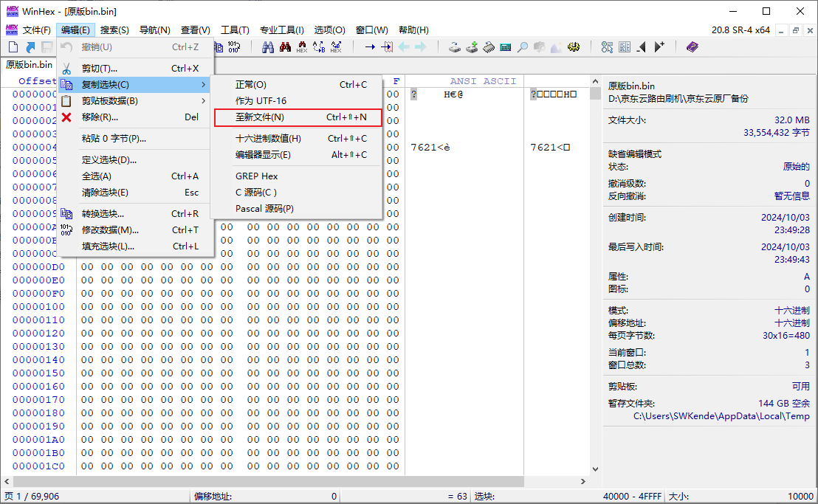The image size is (818, 504).
Task: Switch to the 原版bin.bin file tab
Action: pos(29,65)
